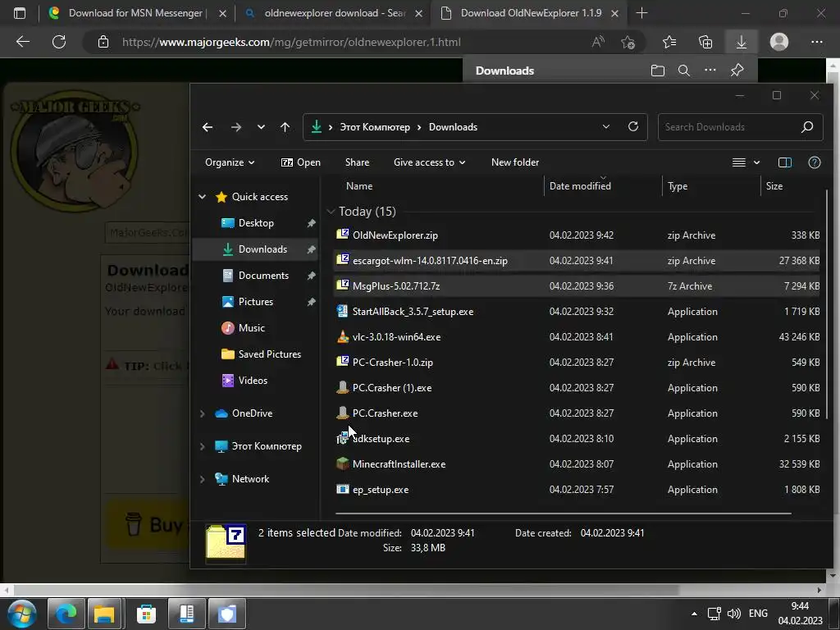Open Music folder in navigation pane
This screenshot has width=840, height=630.
[251, 328]
